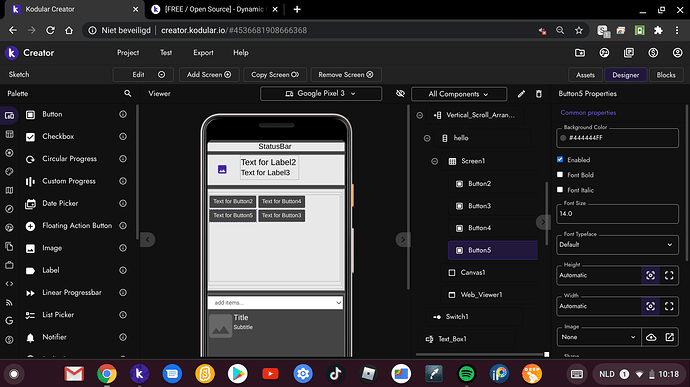Switch to the Designer tab
This screenshot has width=690, height=387.
click(625, 75)
